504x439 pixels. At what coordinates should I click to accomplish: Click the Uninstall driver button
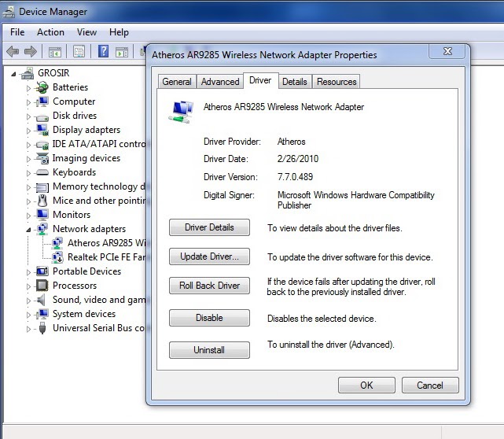[209, 350]
